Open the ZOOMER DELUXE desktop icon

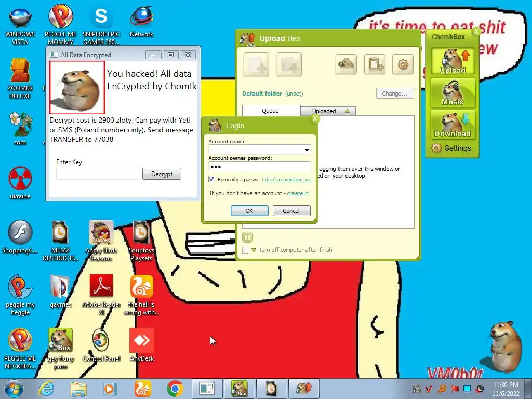(x=20, y=79)
